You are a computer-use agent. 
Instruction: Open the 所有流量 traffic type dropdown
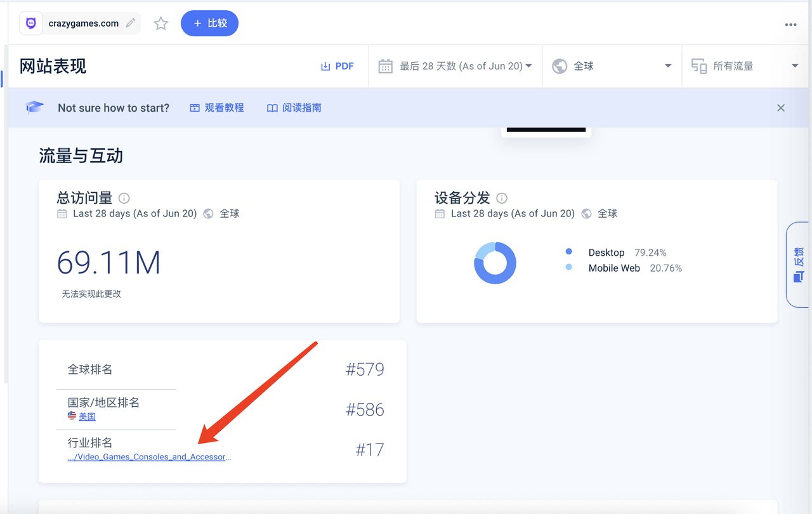pyautogui.click(x=745, y=66)
